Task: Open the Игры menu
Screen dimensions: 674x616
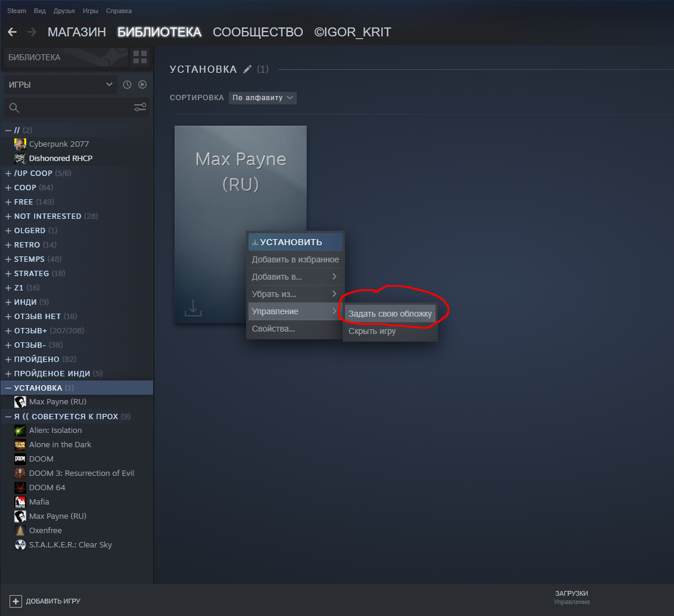Action: [x=90, y=11]
